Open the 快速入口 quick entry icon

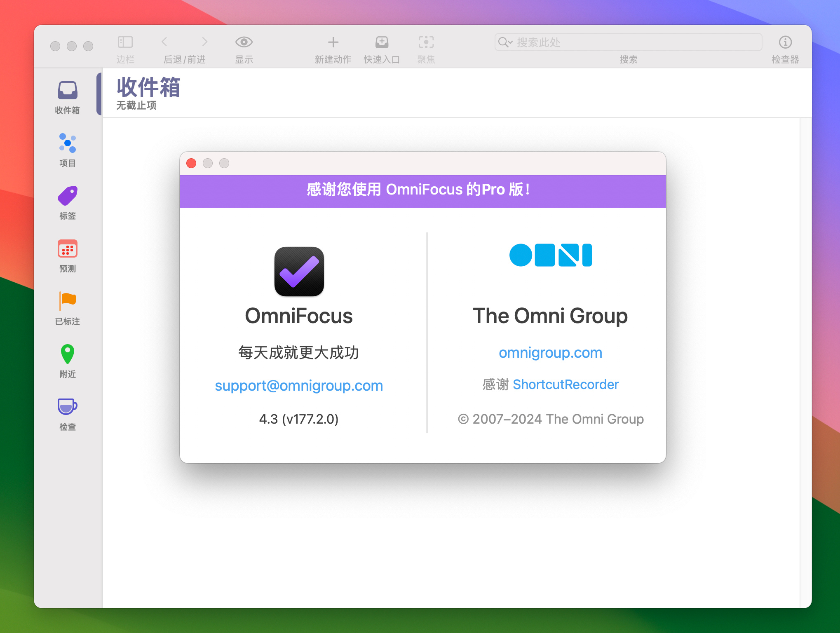pyautogui.click(x=382, y=42)
